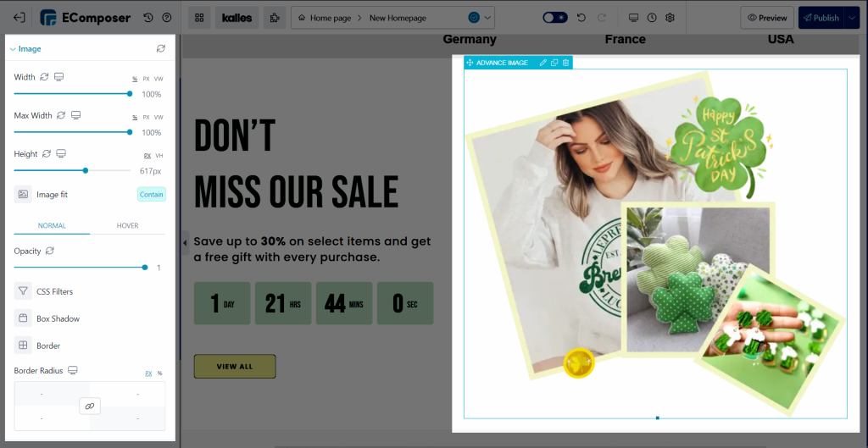868x448 pixels.
Task: Open the extensions puzzle icon
Action: click(x=275, y=18)
